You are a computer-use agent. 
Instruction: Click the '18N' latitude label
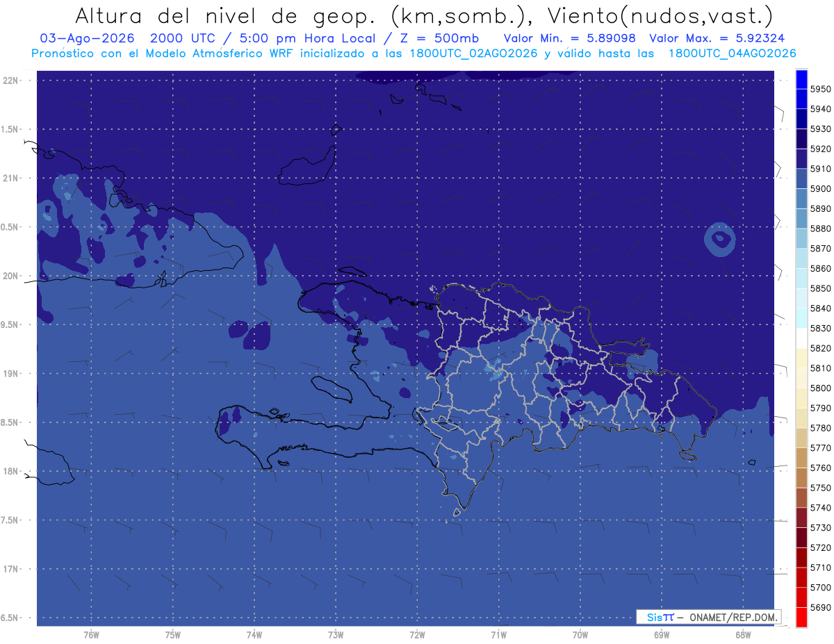10,471
